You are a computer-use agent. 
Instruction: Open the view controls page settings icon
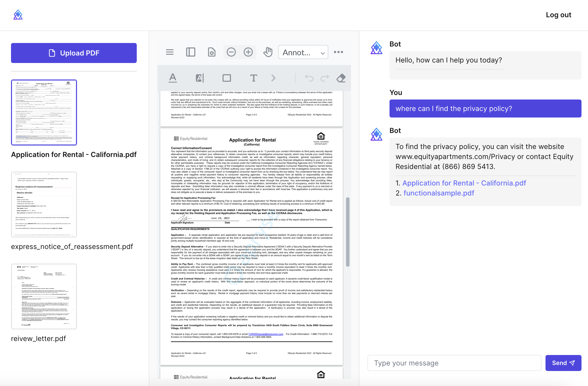(211, 52)
